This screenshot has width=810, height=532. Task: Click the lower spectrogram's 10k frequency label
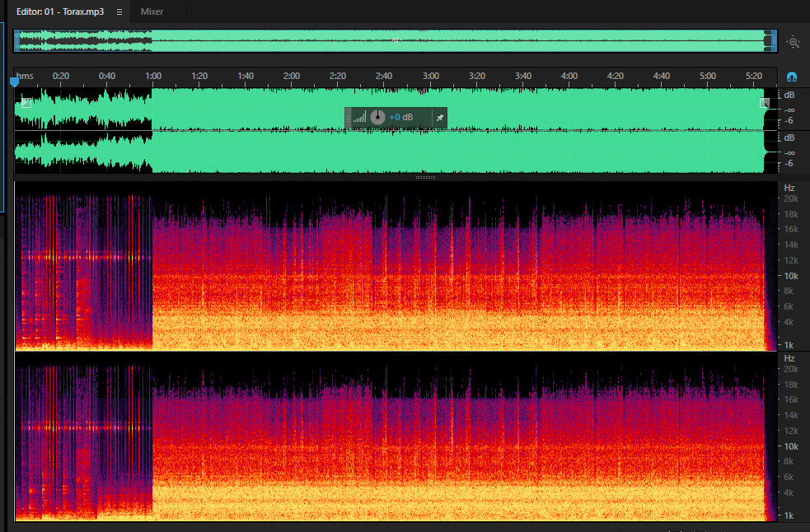tap(791, 447)
